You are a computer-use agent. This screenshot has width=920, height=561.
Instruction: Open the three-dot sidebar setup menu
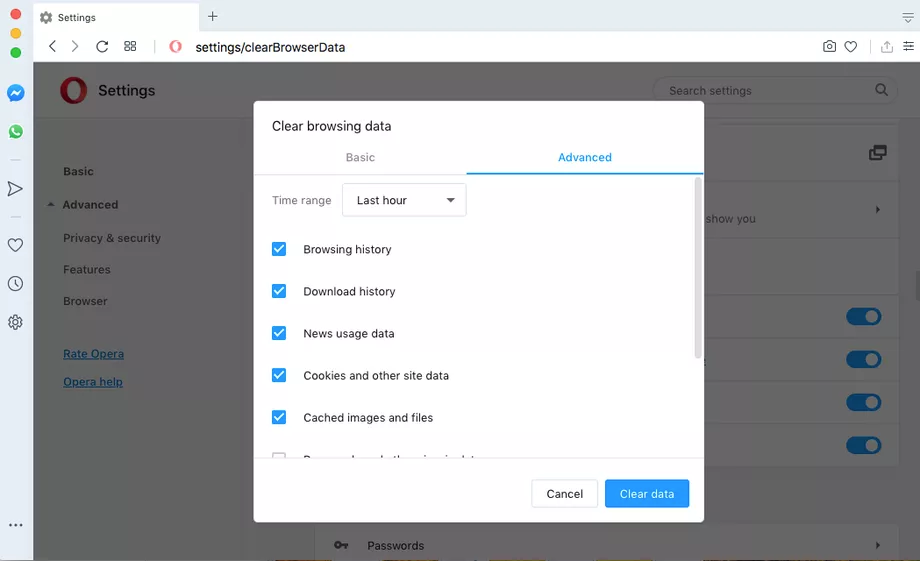16,525
